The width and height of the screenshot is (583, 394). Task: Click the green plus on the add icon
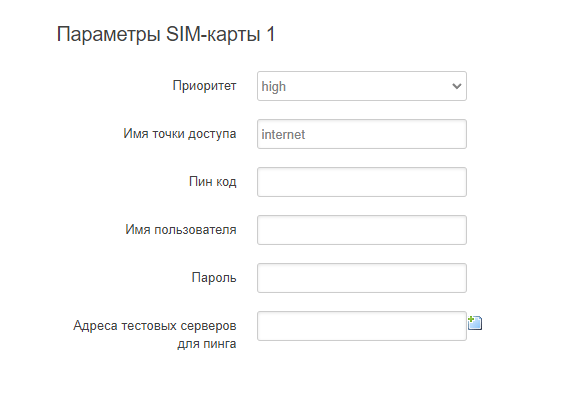click(x=471, y=319)
